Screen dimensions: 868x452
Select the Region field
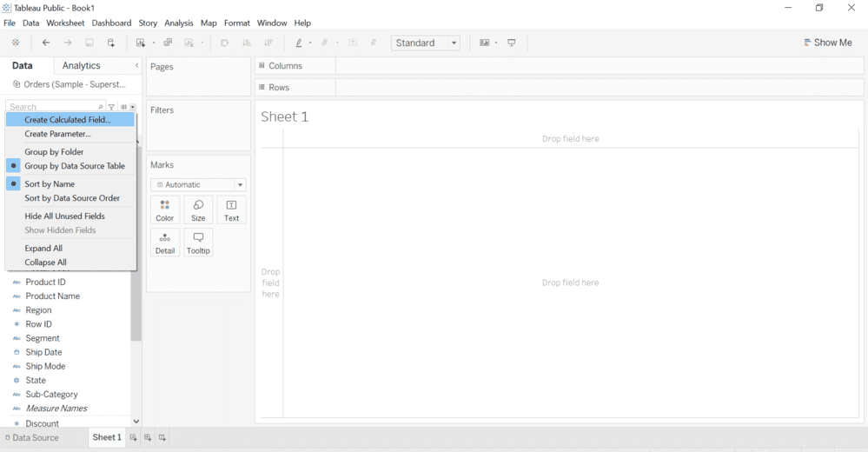pos(39,310)
